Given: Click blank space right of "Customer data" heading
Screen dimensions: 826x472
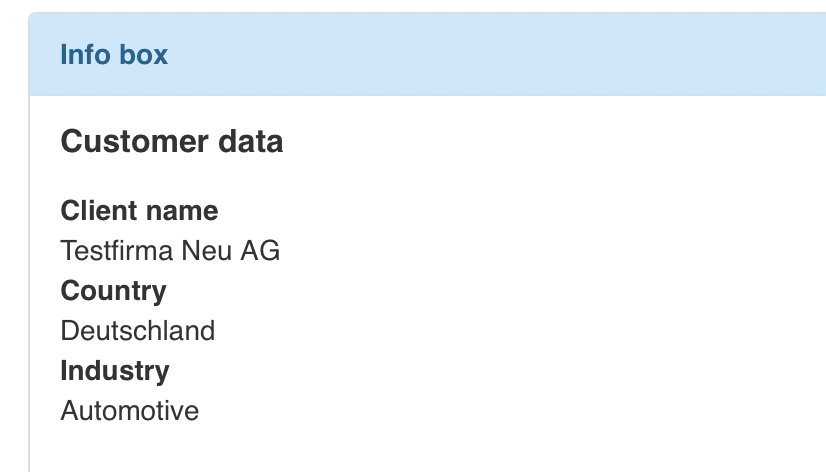Looking at the screenshot, I should pos(550,142).
